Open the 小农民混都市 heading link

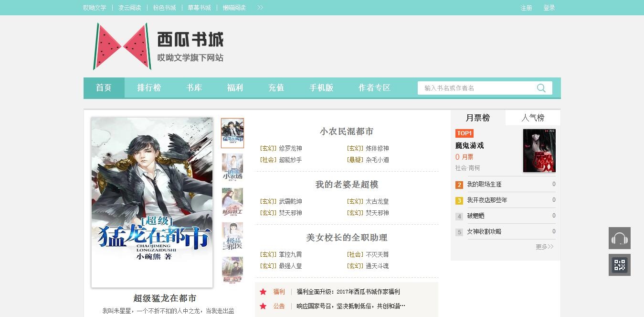tap(347, 131)
